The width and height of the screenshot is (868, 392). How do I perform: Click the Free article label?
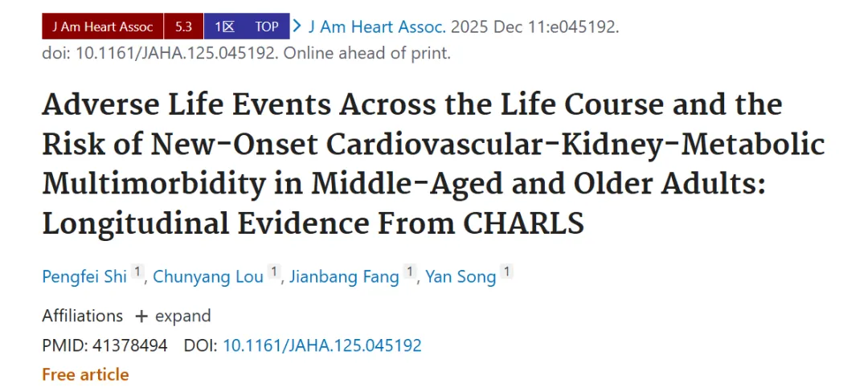[x=85, y=375]
